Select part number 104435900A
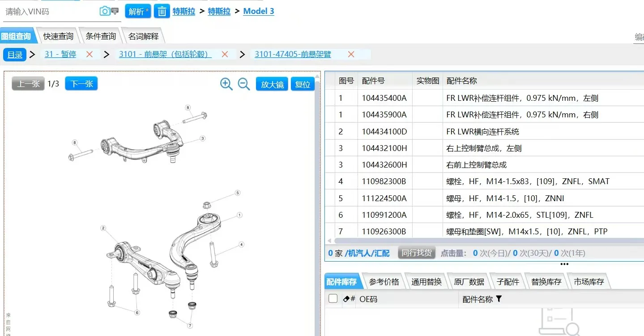This screenshot has height=336, width=644. tap(384, 115)
